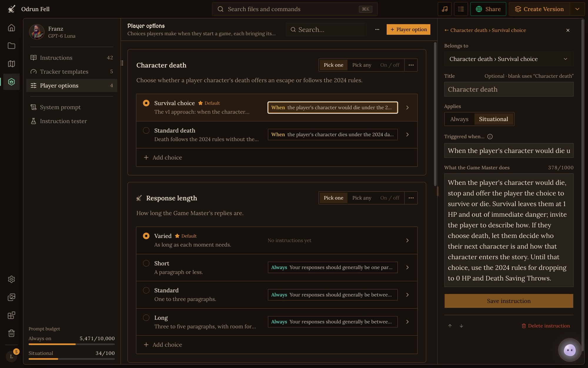Screen dimensions: 588x368
Task: Open the Response length card ellipsis menu
Action: point(411,198)
